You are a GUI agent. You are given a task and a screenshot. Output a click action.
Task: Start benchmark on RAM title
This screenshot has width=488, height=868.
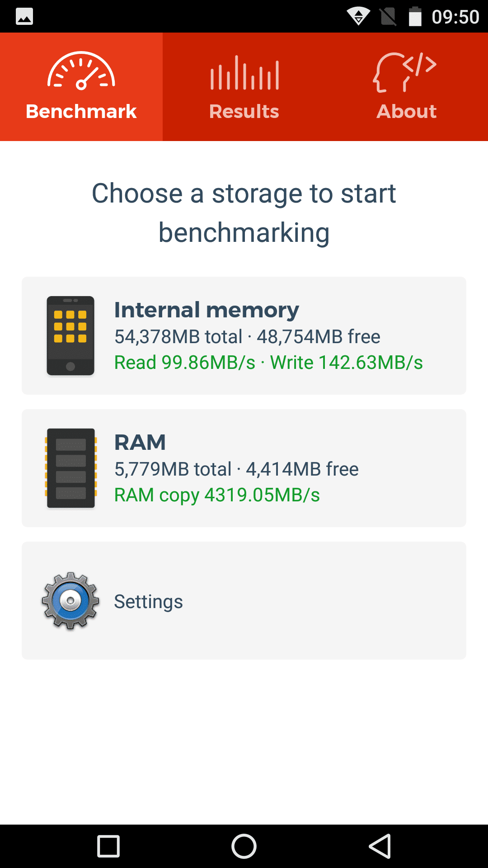(x=140, y=442)
